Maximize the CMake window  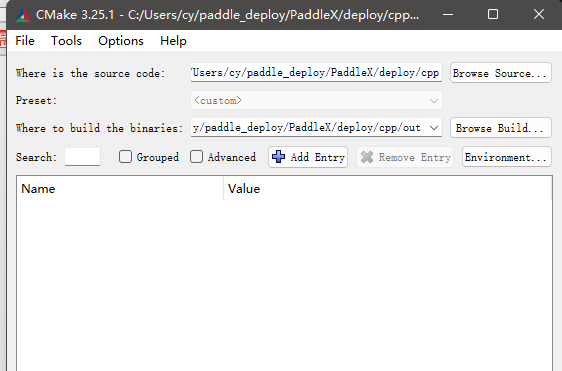click(x=493, y=14)
